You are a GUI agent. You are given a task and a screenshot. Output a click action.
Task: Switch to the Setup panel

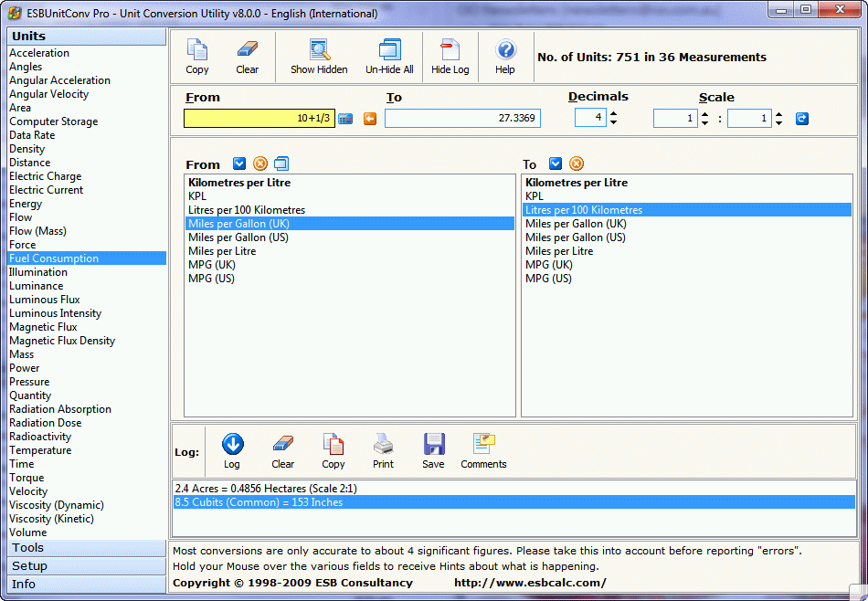pos(87,565)
